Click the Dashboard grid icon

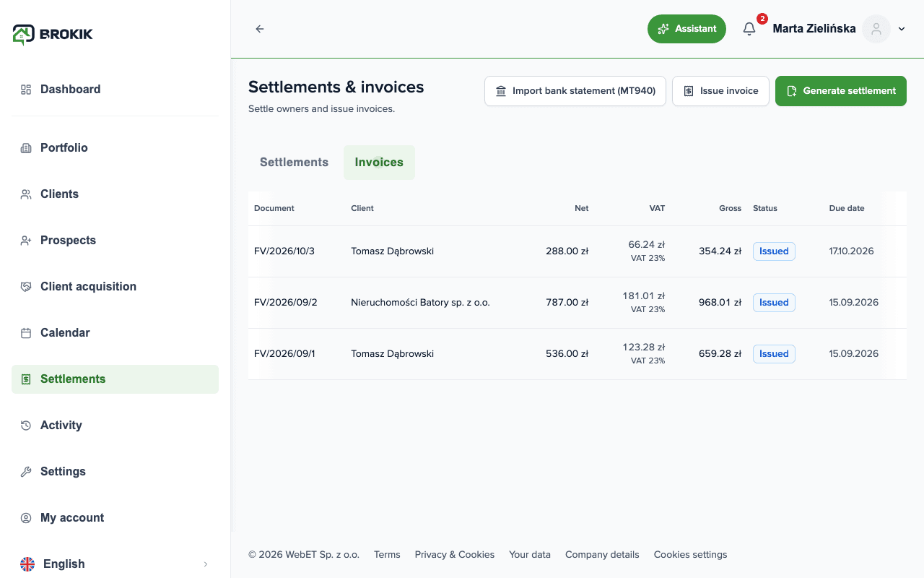[26, 90]
